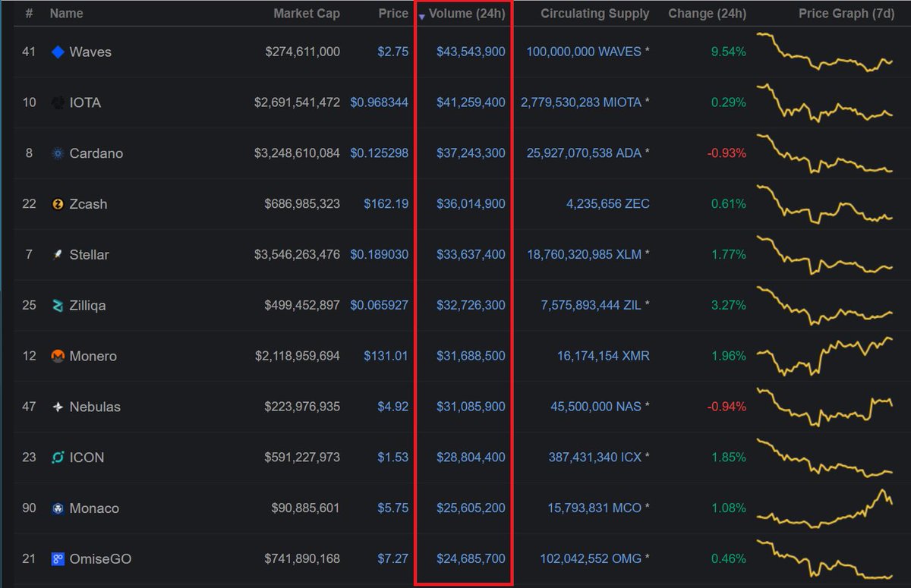911x588 pixels.
Task: Click Waves 24h change 9.54%
Action: tap(730, 52)
